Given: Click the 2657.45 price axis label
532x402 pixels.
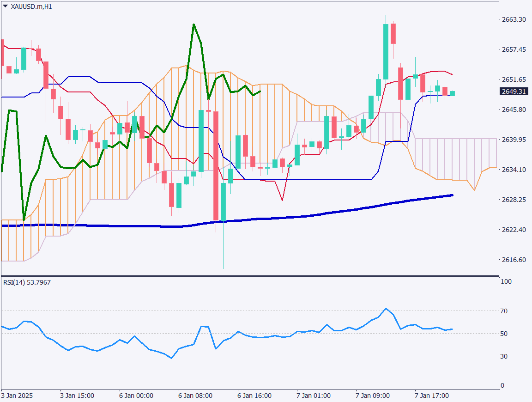Looking at the screenshot, I should (514, 49).
